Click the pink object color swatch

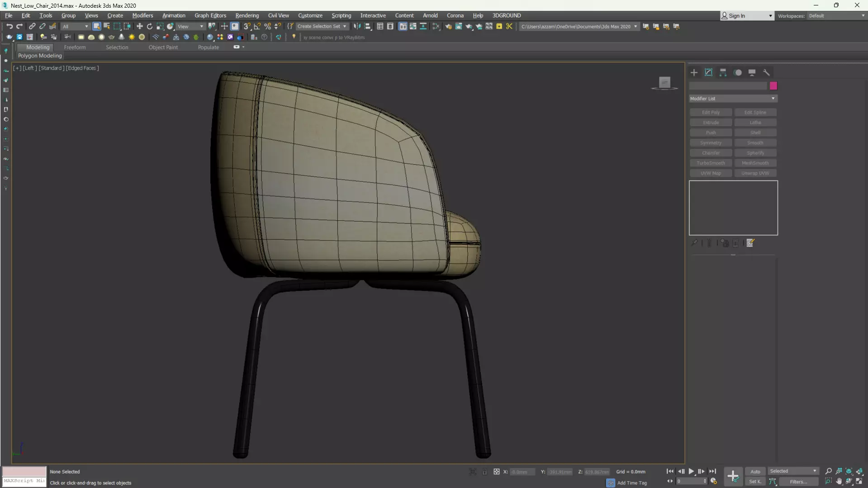pos(773,86)
